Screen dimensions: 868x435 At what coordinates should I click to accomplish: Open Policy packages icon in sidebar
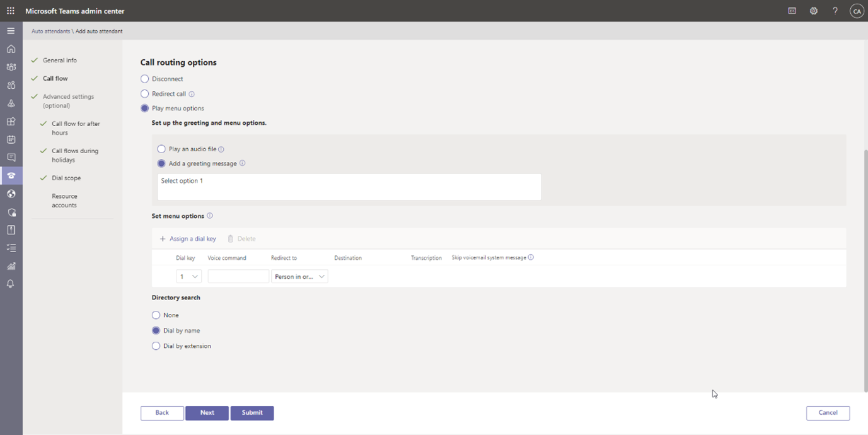point(11,230)
